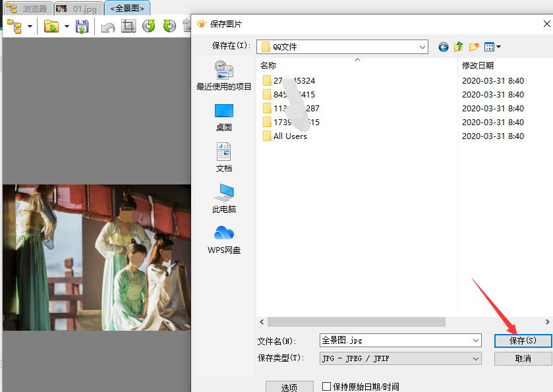Expand the 保存在 folder dropdown
553x392 pixels.
422,47
